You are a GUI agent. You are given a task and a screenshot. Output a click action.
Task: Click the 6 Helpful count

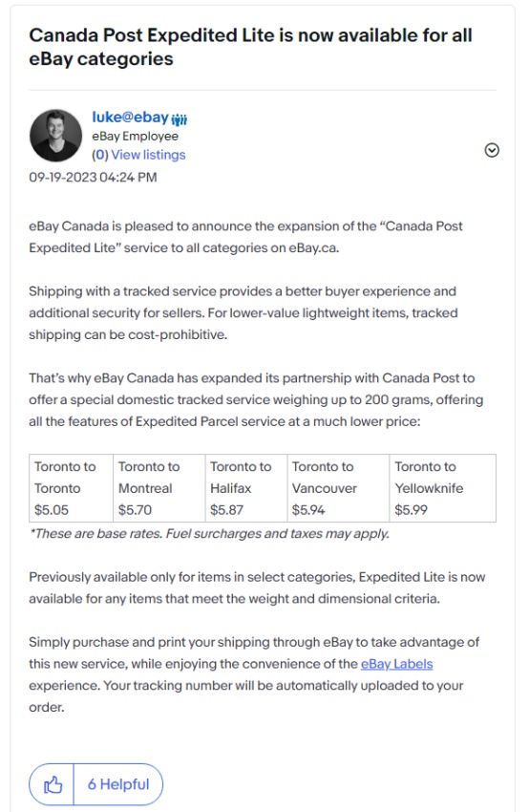118,784
